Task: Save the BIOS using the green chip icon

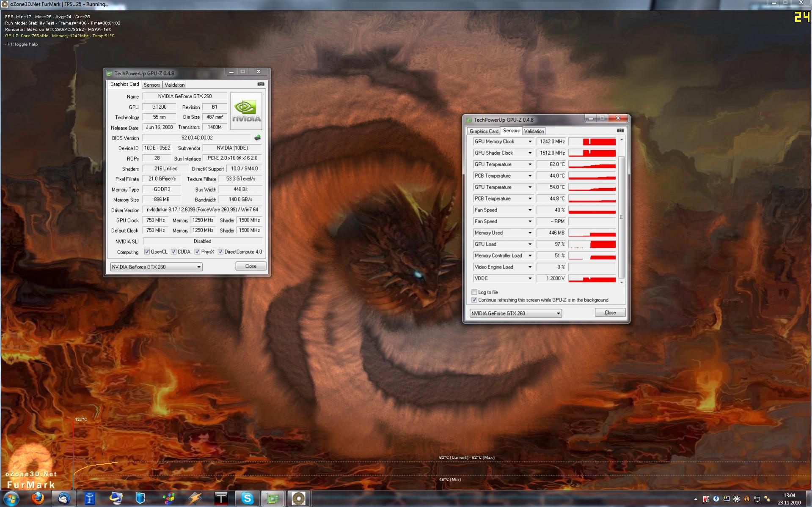Action: click(257, 138)
